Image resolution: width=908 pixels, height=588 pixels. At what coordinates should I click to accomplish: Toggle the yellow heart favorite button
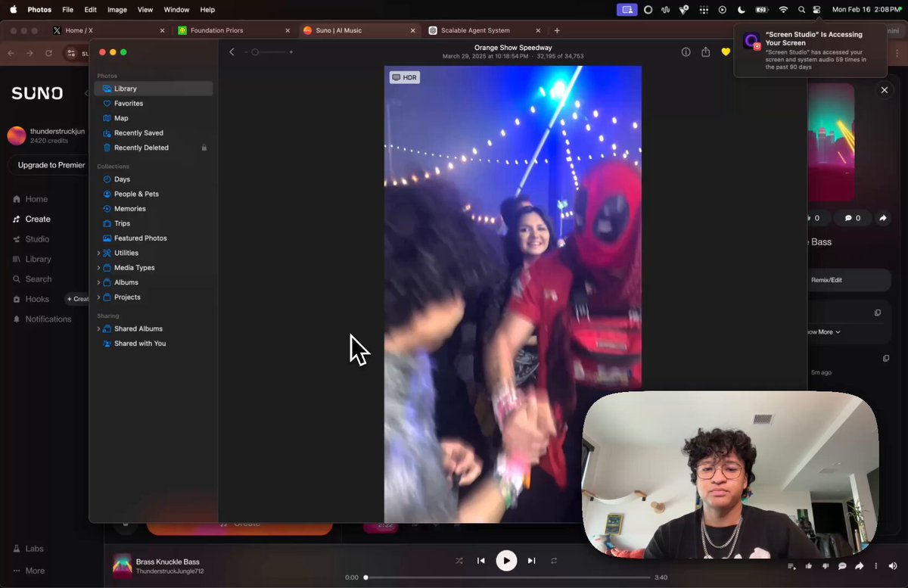726,52
